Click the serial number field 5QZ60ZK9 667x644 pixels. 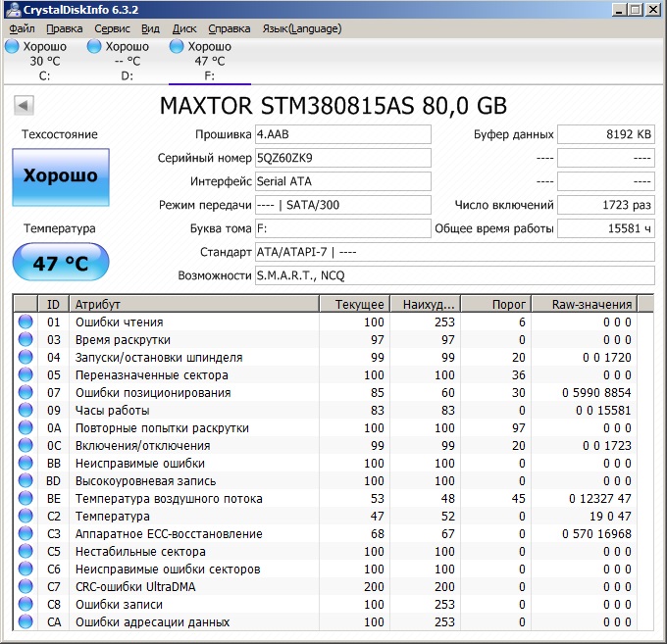341,158
